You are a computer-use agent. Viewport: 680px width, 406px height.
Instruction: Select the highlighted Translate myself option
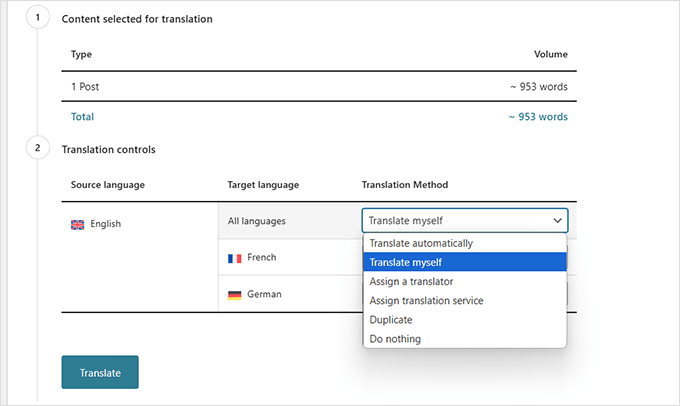pyautogui.click(x=406, y=262)
